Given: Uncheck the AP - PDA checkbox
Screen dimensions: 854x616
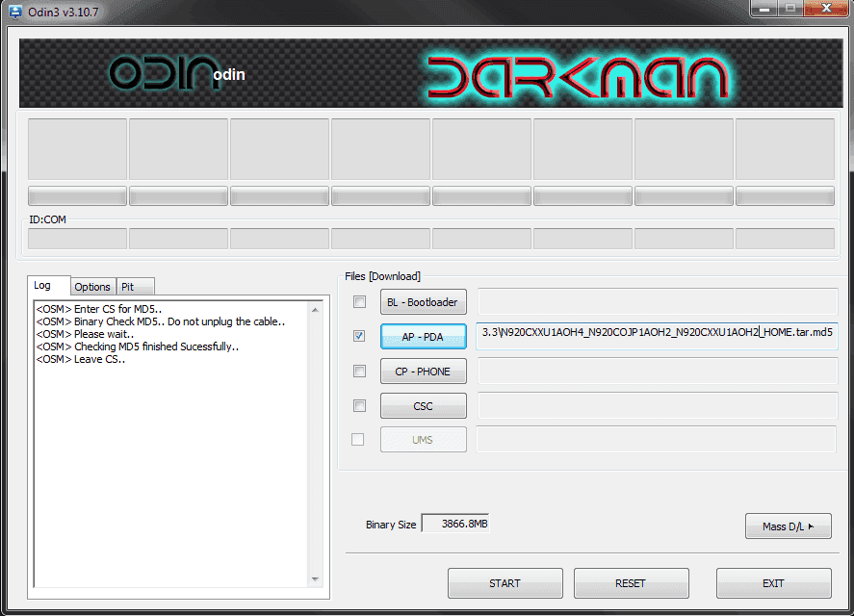Looking at the screenshot, I should point(359,336).
